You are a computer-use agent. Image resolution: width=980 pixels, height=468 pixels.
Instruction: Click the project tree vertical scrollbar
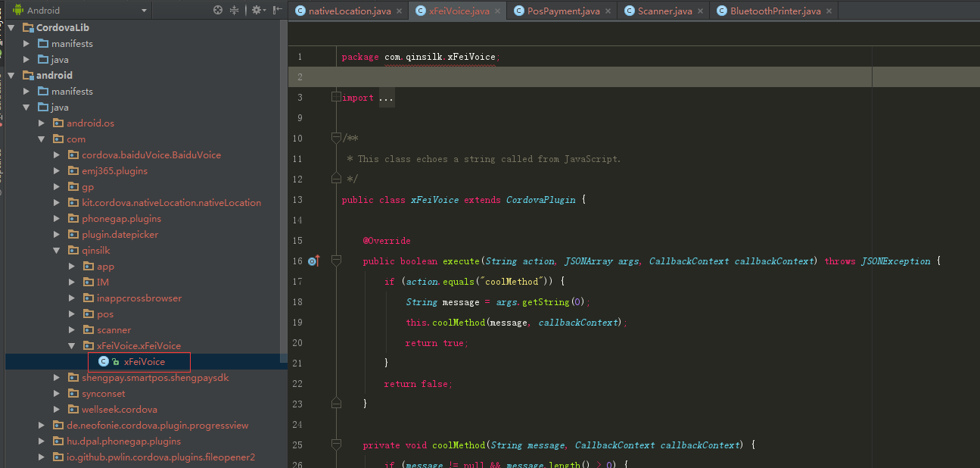pos(284,189)
